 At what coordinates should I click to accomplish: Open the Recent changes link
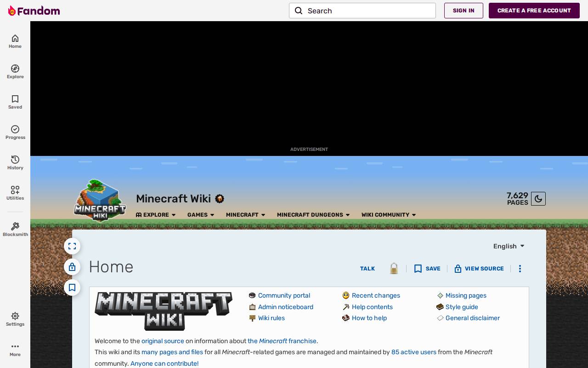pos(376,295)
